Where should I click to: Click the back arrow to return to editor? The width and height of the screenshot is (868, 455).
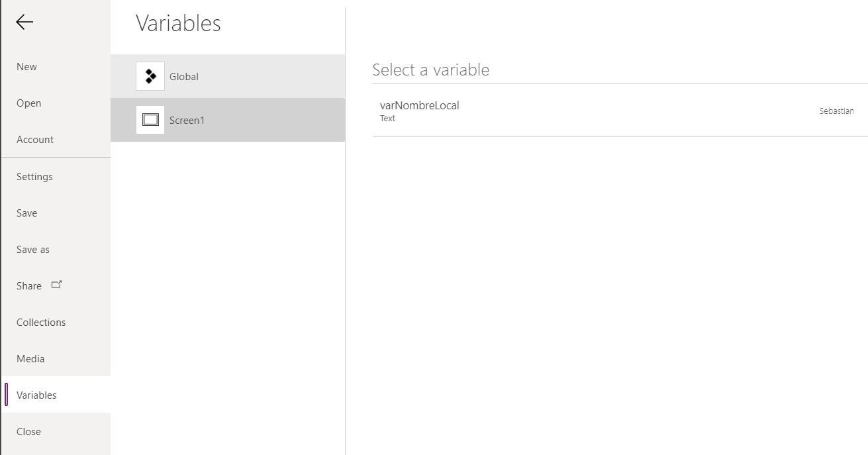coord(24,22)
